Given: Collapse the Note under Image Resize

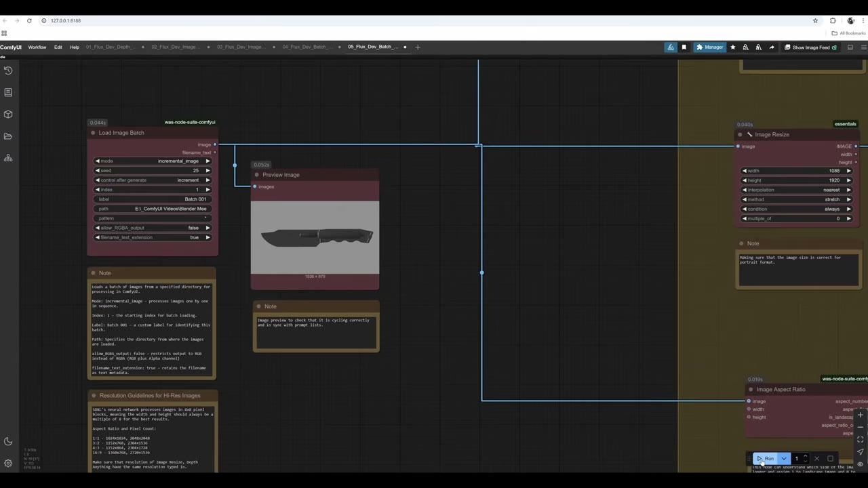Looking at the screenshot, I should point(742,243).
